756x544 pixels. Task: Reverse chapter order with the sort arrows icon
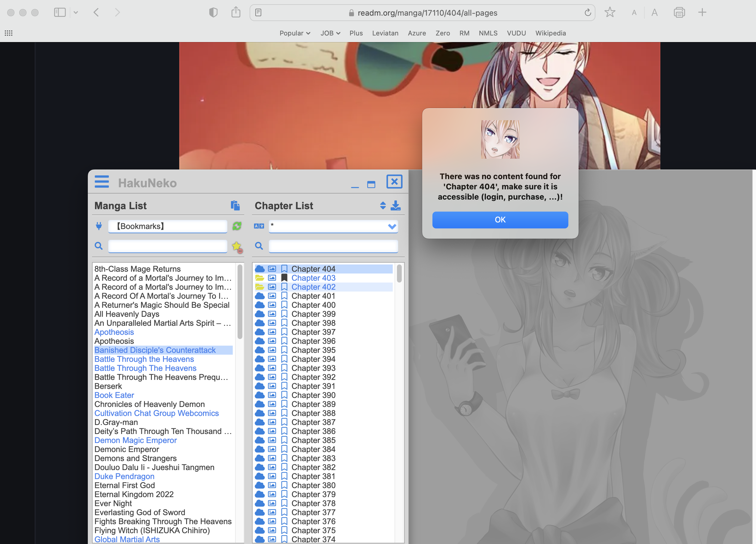pos(382,206)
